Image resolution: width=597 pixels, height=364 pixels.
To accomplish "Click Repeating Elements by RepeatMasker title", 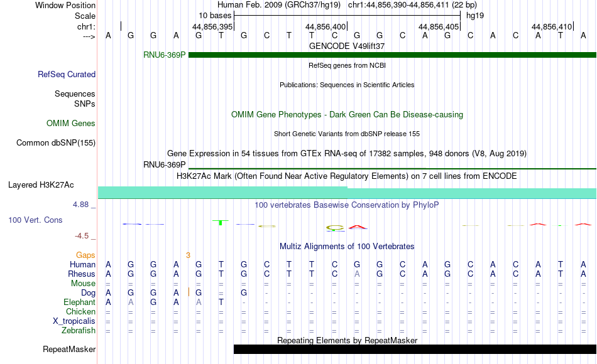I will (347, 340).
